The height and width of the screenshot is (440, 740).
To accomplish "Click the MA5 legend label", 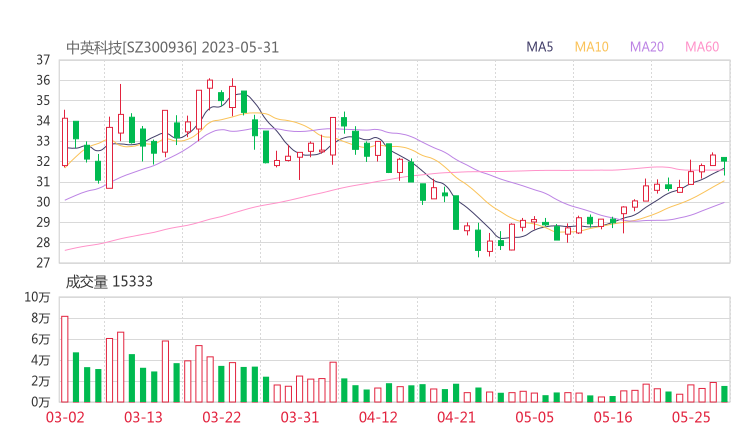I will click(x=539, y=47).
